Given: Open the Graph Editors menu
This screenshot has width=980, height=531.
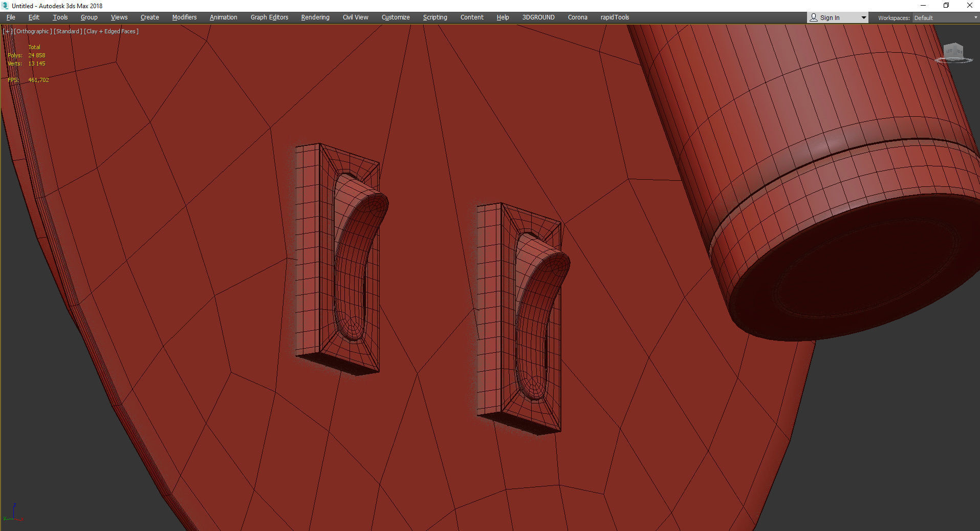Looking at the screenshot, I should tap(270, 17).
